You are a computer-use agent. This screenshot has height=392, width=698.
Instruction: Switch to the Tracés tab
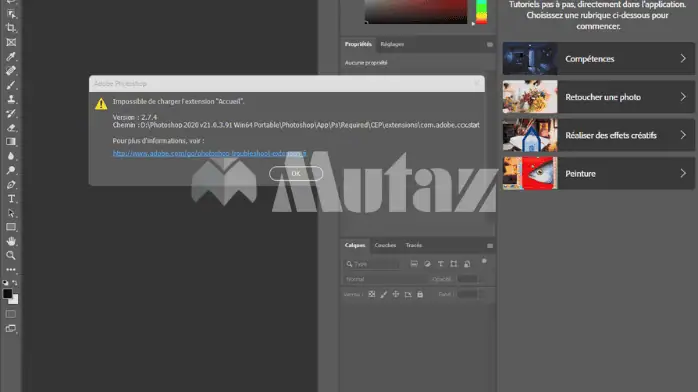(x=414, y=245)
